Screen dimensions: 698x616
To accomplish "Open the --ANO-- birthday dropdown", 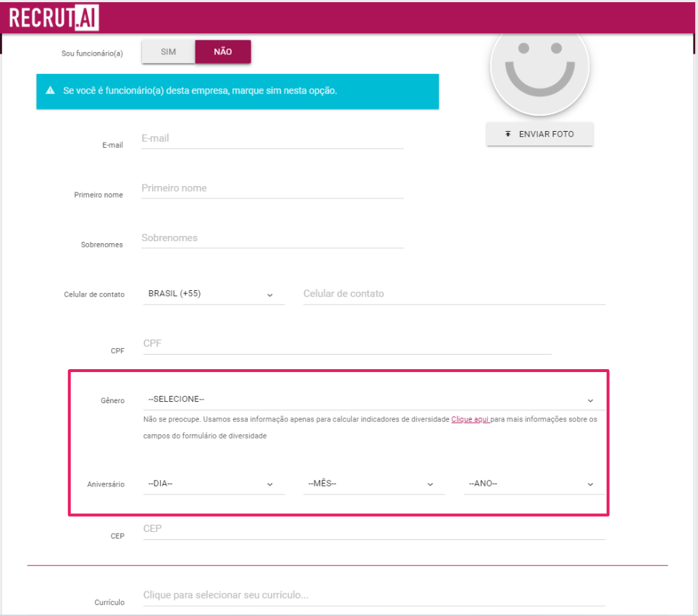I will click(x=534, y=484).
